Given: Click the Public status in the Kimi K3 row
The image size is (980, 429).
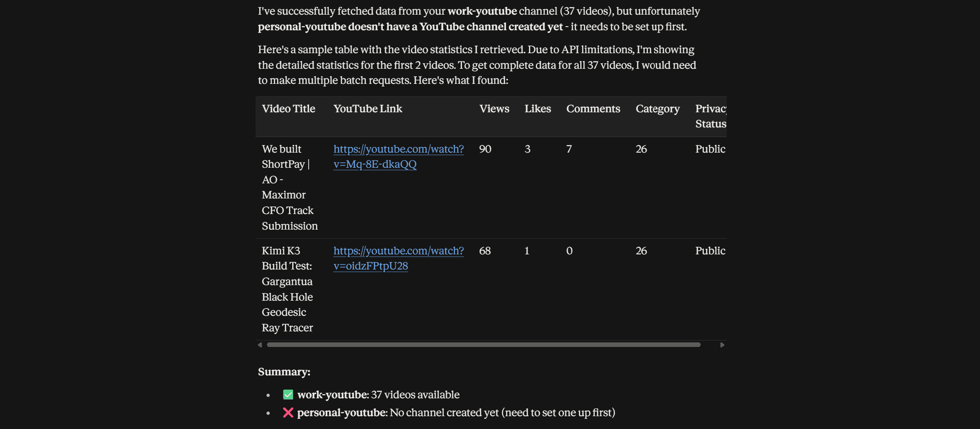Looking at the screenshot, I should [x=710, y=251].
